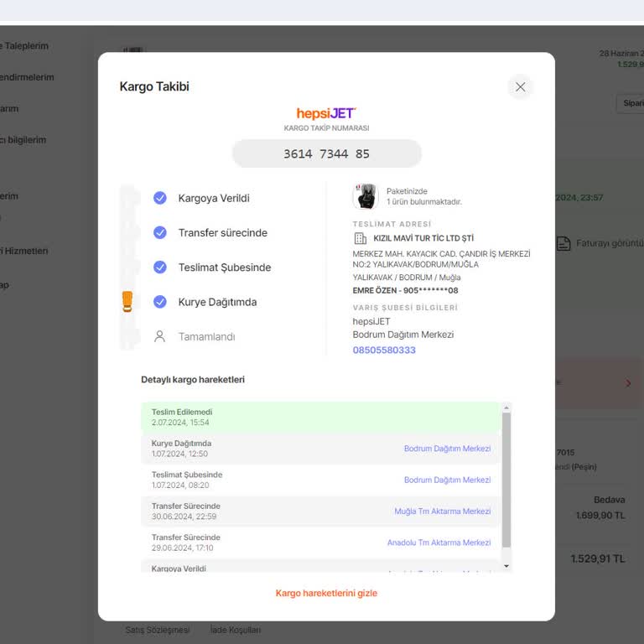The image size is (644, 644).
Task: Select the Teslim Edilemedi movement row
Action: pos(320,418)
